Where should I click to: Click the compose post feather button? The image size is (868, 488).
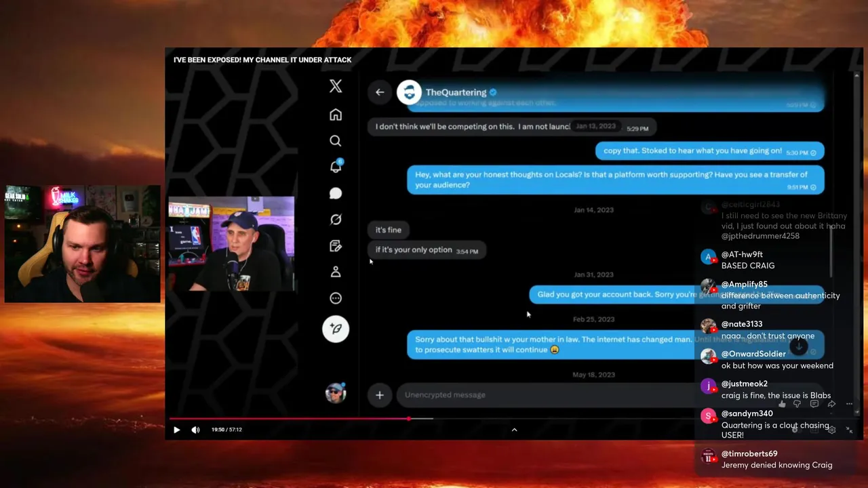(x=336, y=329)
